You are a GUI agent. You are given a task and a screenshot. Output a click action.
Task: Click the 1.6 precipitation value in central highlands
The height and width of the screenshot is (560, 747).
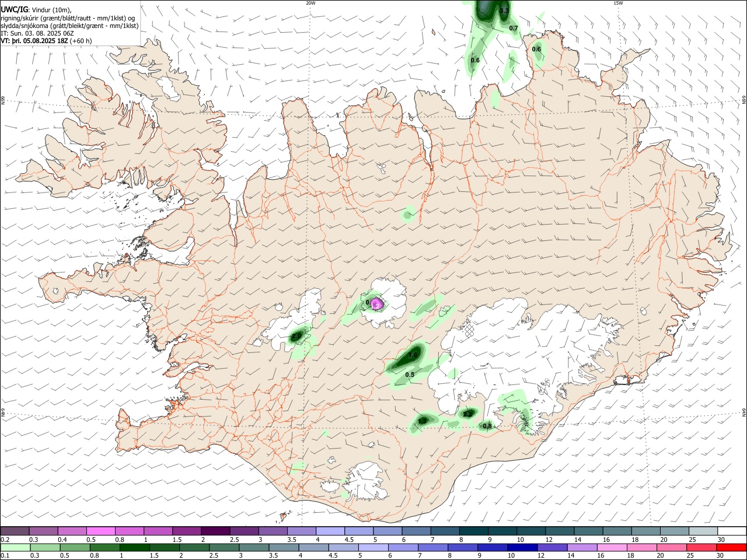click(413, 355)
